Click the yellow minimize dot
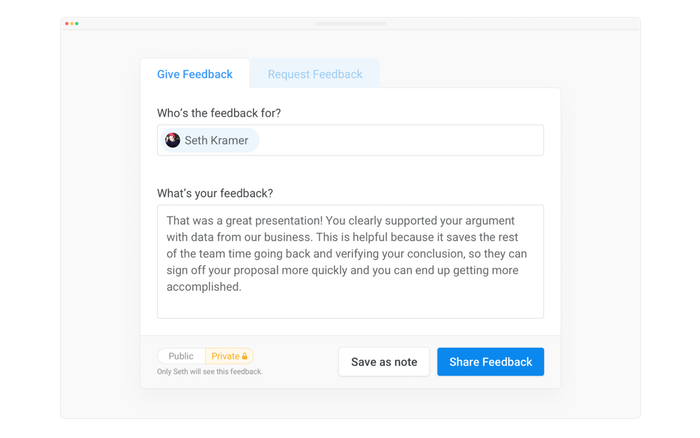Image resolution: width=700 pixels, height=438 pixels. [72, 24]
